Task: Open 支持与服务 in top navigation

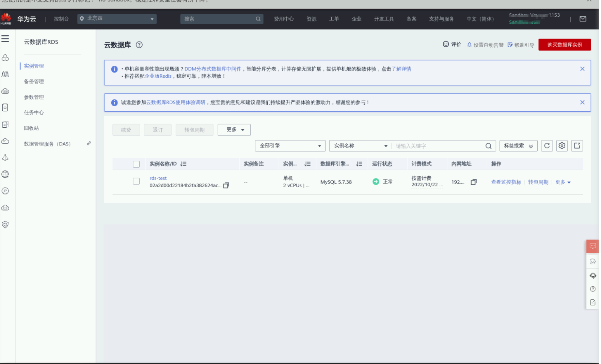Action: coord(441,19)
